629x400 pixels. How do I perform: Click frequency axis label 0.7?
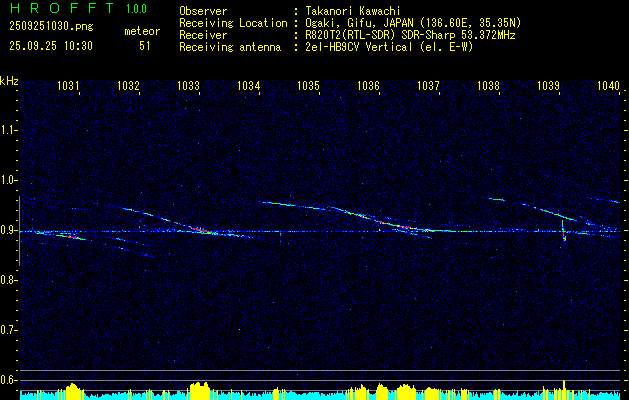point(8,330)
